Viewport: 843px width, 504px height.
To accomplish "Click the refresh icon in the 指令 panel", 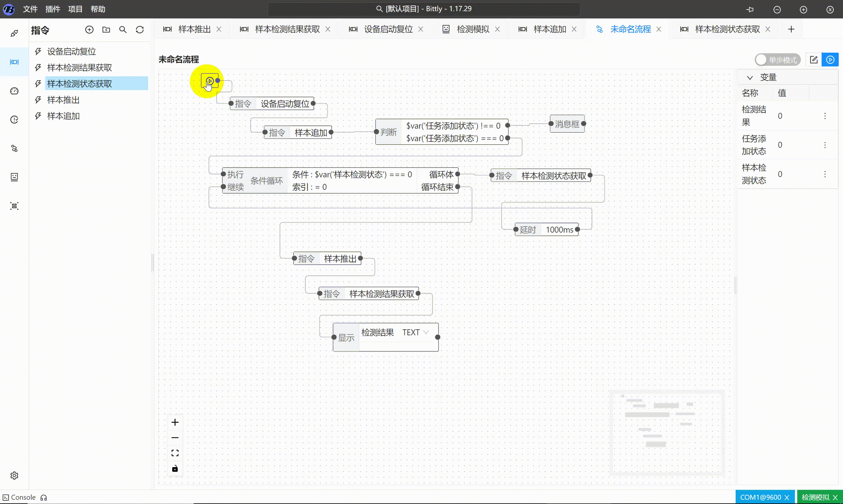I will [x=140, y=30].
